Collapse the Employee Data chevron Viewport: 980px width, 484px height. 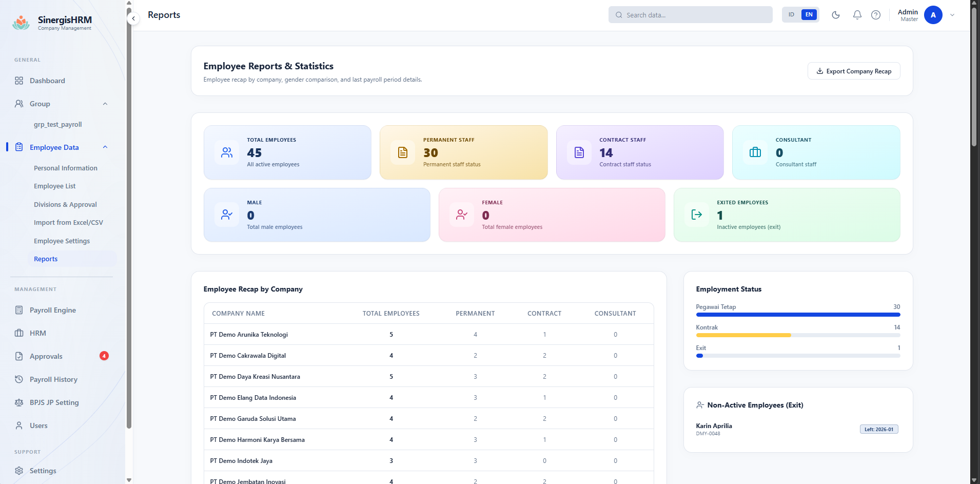[x=105, y=147]
